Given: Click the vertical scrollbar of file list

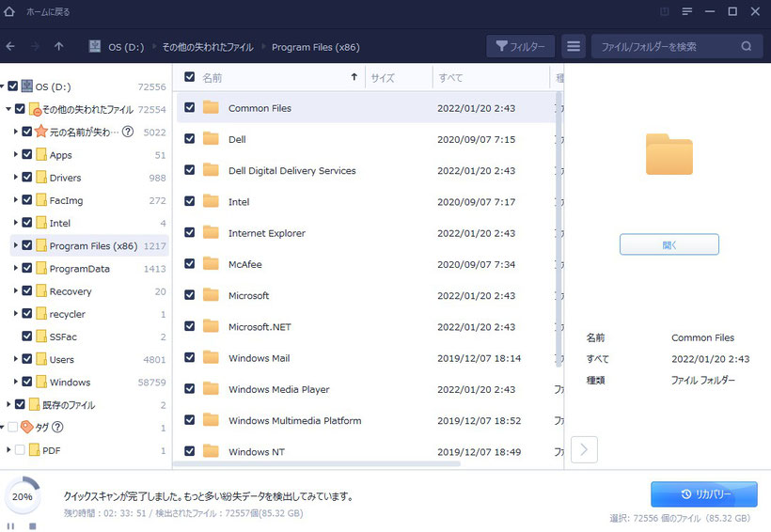Looking at the screenshot, I should [559, 228].
